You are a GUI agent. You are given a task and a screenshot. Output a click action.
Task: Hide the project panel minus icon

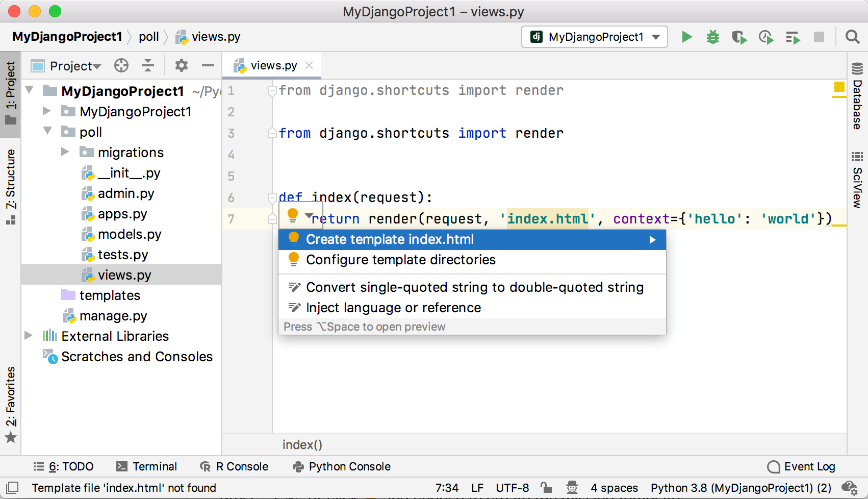coord(208,65)
